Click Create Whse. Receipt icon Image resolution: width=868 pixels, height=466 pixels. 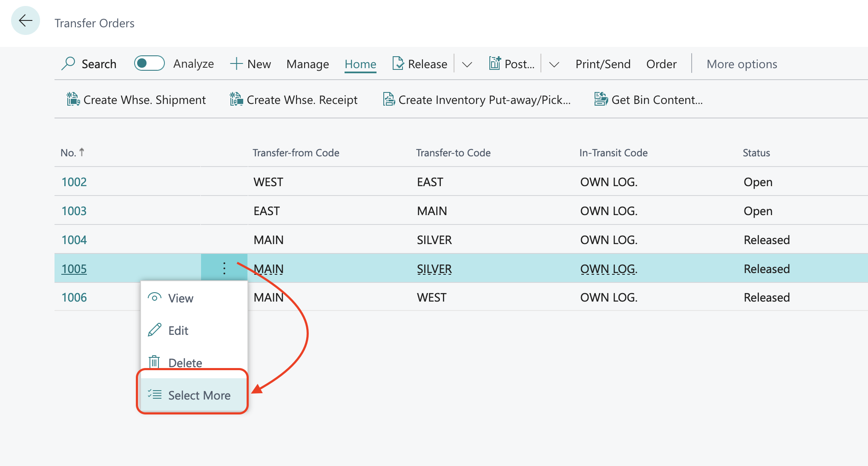tap(236, 99)
